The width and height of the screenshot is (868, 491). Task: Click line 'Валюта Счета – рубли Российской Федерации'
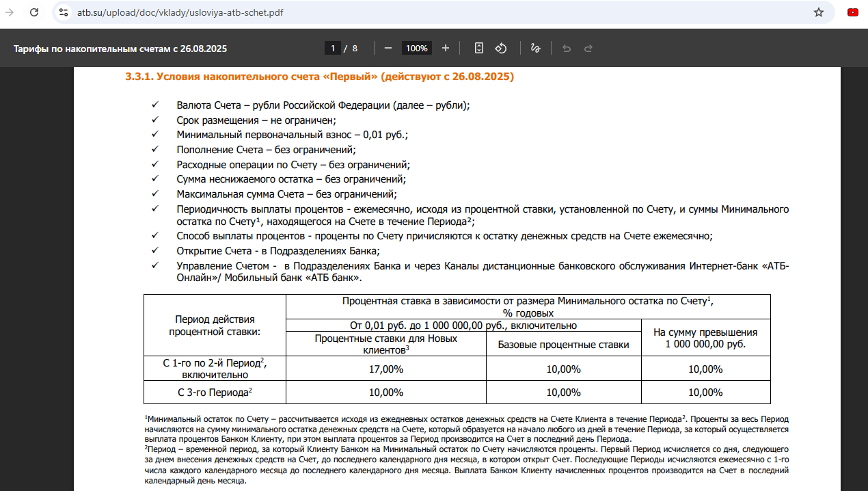(x=323, y=105)
